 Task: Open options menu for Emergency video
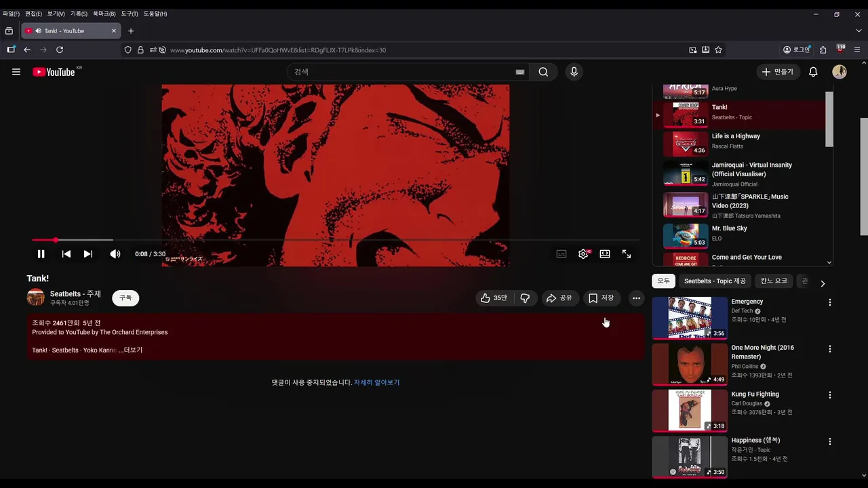pos(829,302)
